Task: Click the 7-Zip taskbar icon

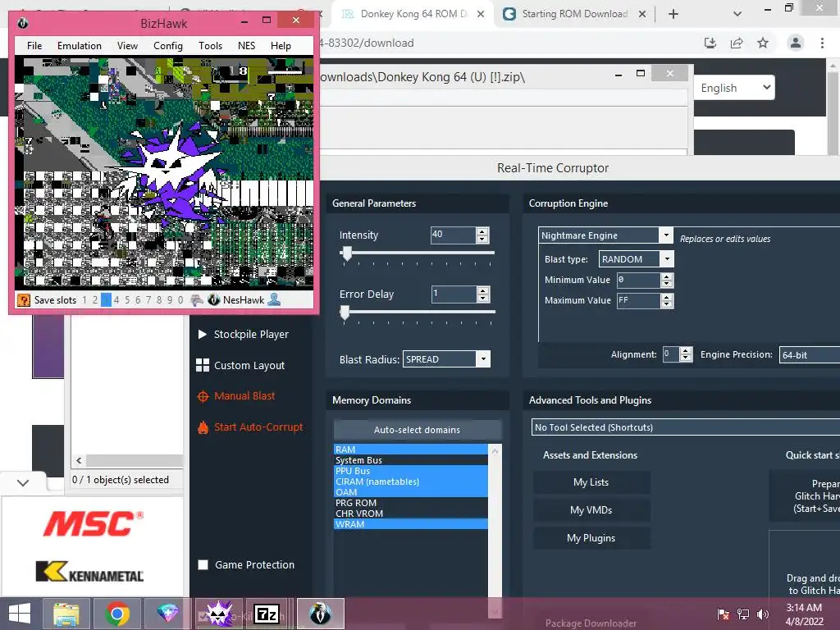Action: [x=267, y=614]
